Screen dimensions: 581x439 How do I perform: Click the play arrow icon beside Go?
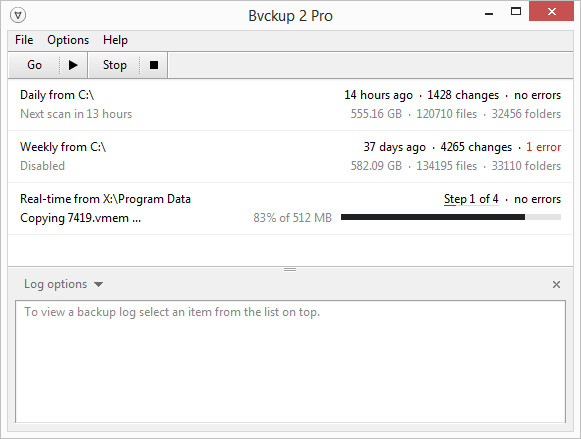point(73,65)
